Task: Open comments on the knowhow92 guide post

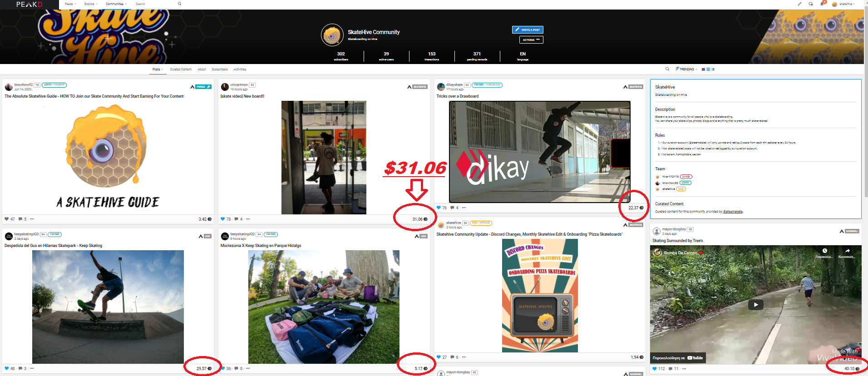Action: [20, 219]
